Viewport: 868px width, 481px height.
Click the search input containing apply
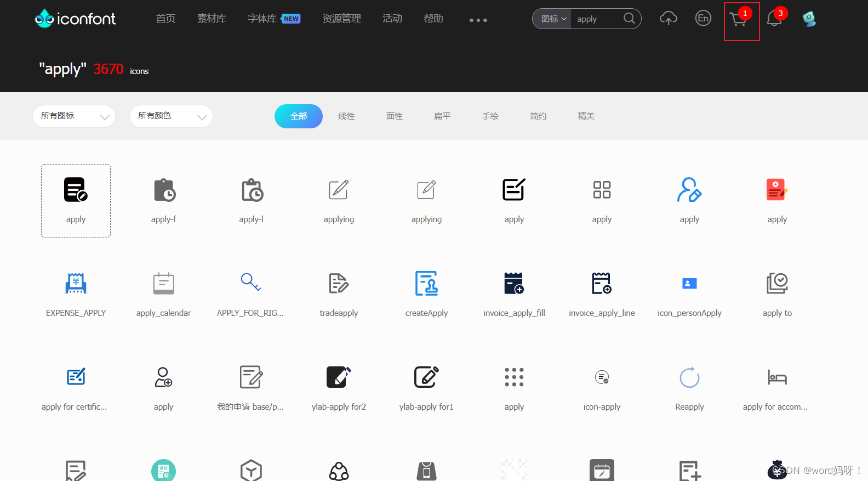point(597,19)
